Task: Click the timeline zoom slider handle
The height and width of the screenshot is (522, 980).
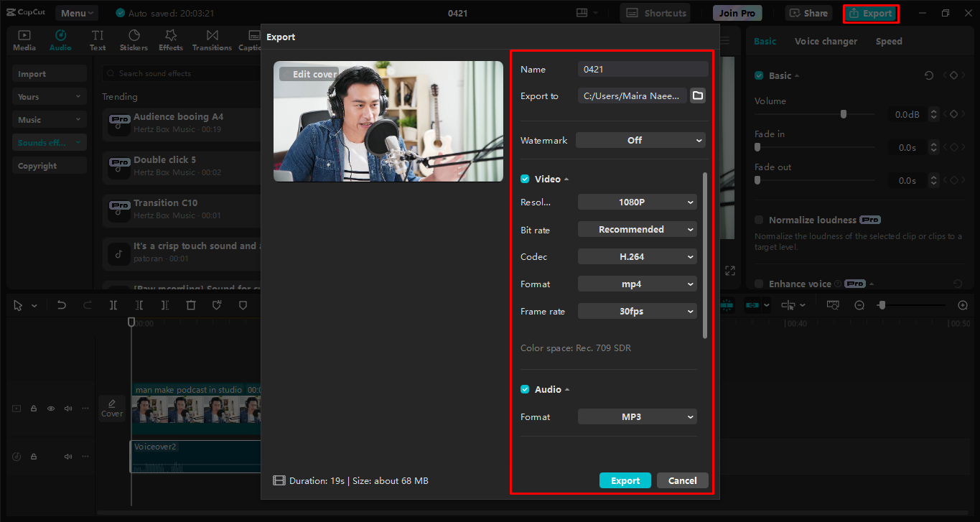Action: 882,305
